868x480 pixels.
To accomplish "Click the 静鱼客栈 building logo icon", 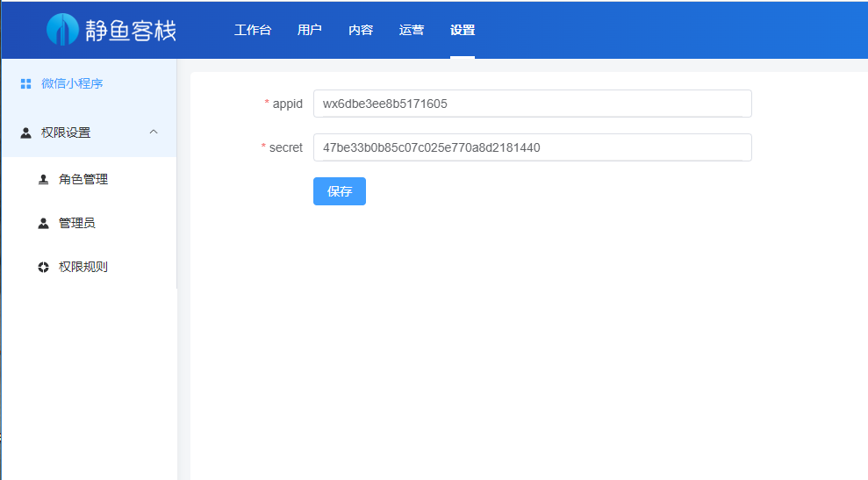I will (x=62, y=30).
